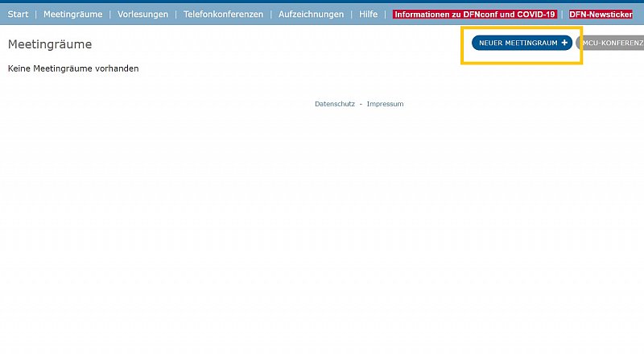Open the Hilfe menu item
Screen dimensions: 644x356
click(x=369, y=14)
